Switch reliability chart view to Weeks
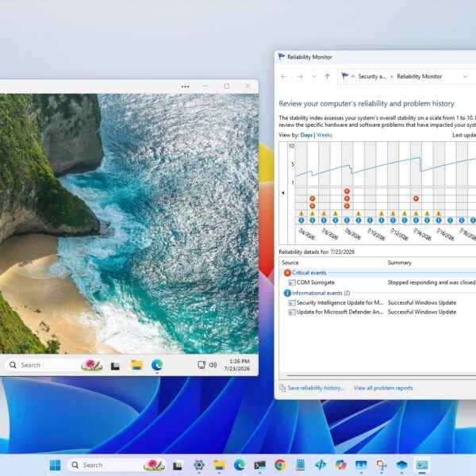 tap(324, 135)
